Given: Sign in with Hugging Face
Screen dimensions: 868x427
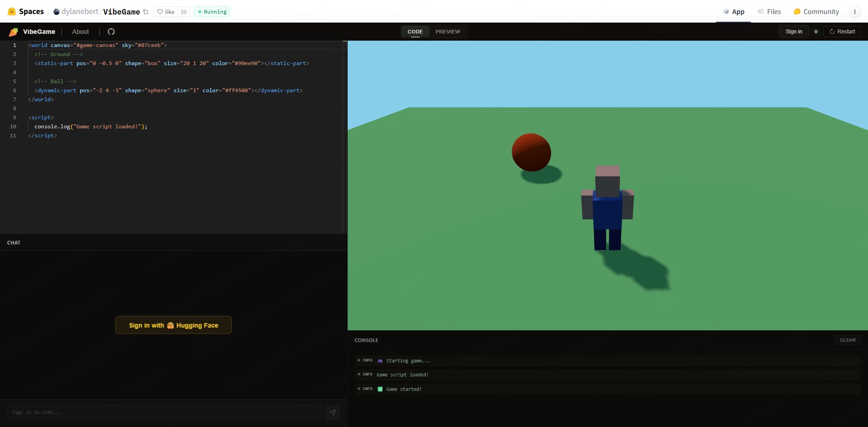Looking at the screenshot, I should click(x=174, y=325).
